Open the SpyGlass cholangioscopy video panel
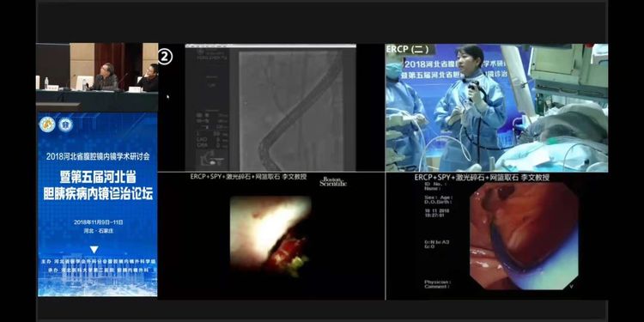The width and height of the screenshot is (644, 322). pyautogui.click(x=270, y=236)
